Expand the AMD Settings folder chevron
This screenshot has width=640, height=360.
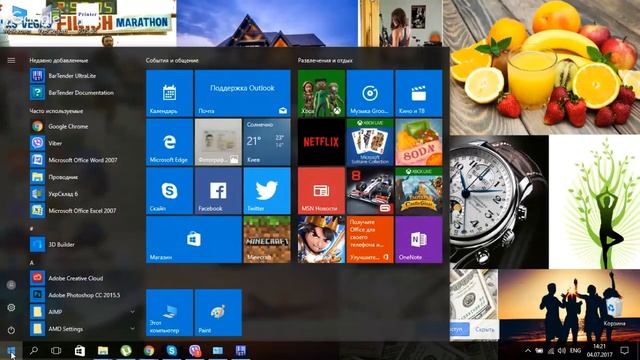coord(133,329)
